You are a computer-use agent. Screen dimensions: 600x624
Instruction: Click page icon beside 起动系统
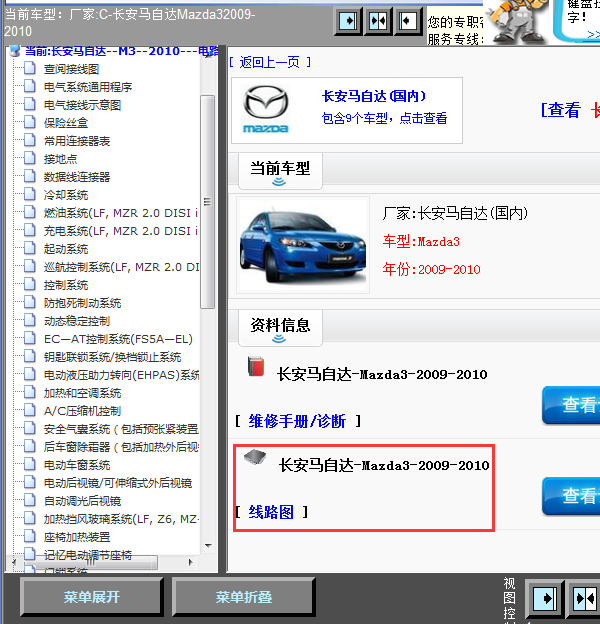[x=30, y=248]
